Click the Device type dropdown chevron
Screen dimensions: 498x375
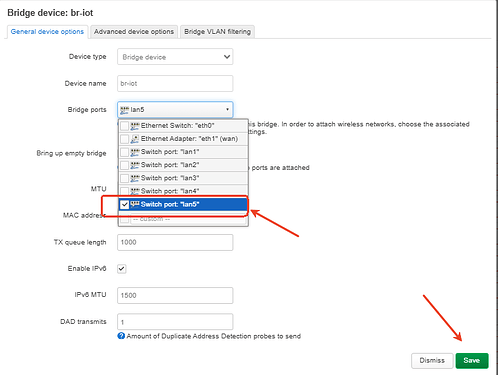click(x=227, y=57)
